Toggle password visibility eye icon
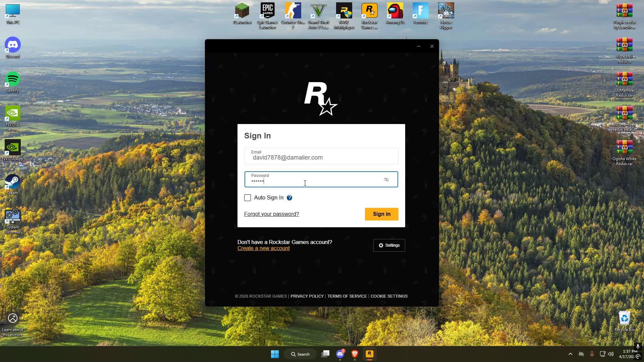Viewport: 644px width, 362px height. click(386, 180)
